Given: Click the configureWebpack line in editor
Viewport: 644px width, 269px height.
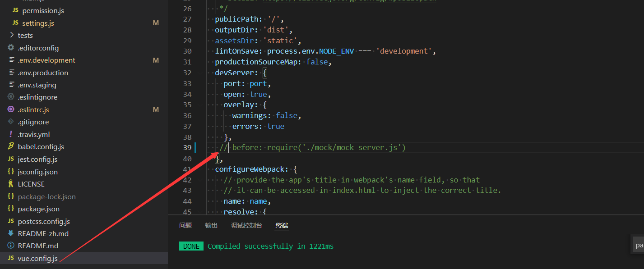Looking at the screenshot, I should point(256,169).
